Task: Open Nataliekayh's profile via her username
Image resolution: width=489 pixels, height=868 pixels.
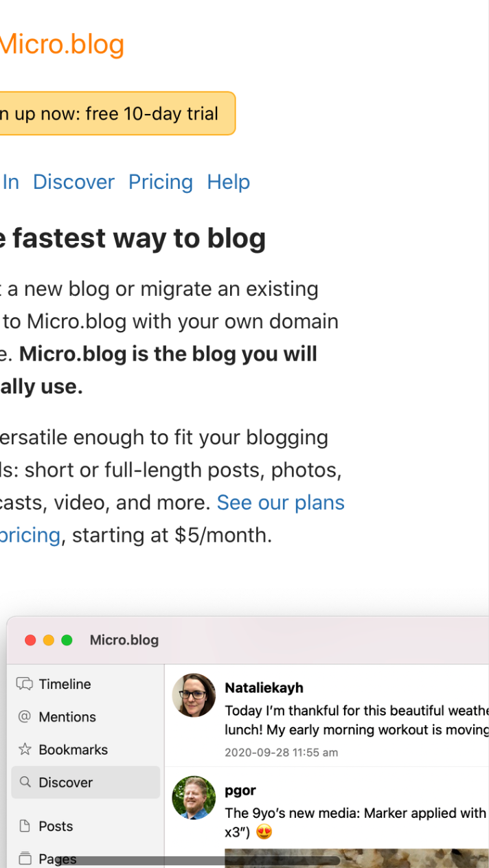Action: tap(264, 687)
